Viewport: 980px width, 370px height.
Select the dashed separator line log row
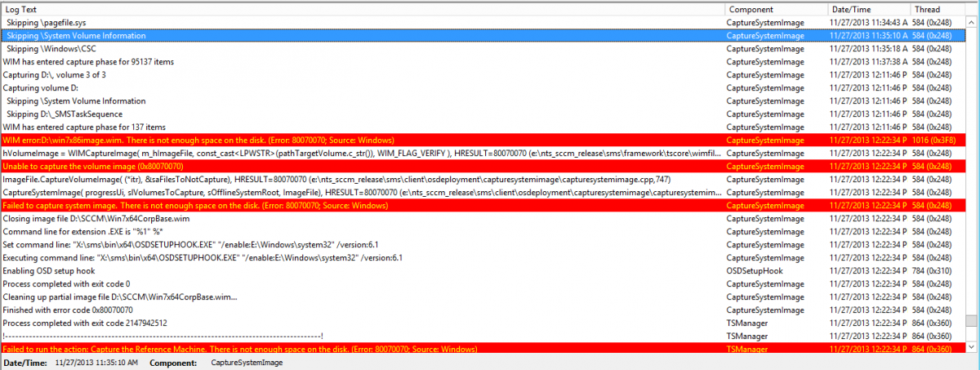(483, 337)
